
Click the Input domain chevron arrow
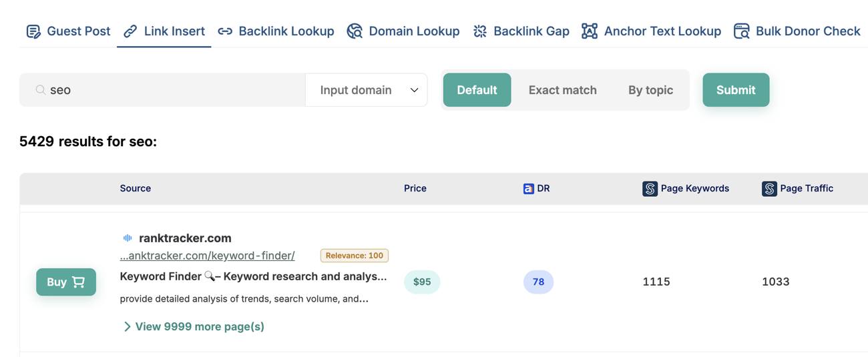[x=414, y=90]
